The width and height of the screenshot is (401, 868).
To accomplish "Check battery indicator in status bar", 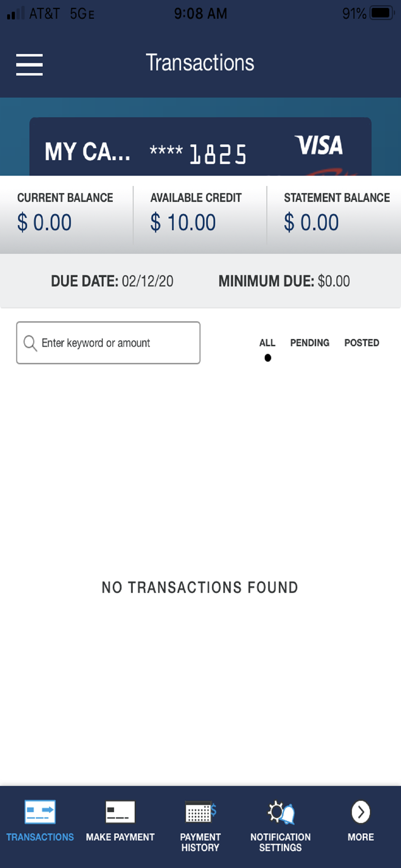I will point(382,13).
